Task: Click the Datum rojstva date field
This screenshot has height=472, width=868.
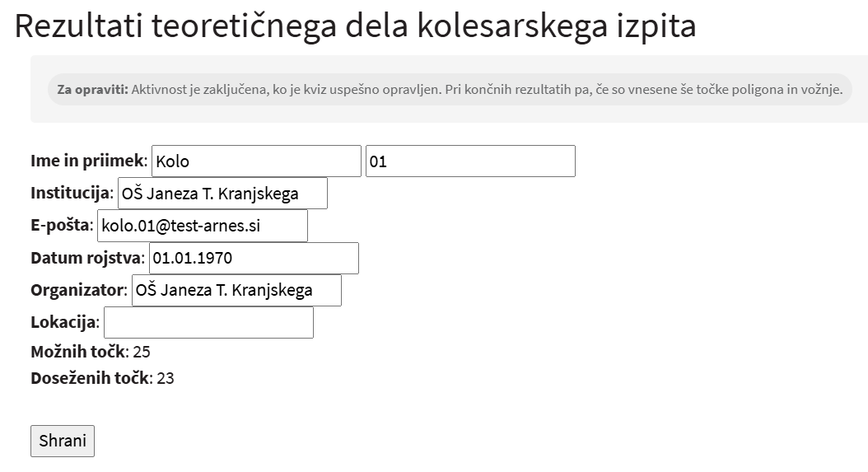Action: pyautogui.click(x=254, y=258)
